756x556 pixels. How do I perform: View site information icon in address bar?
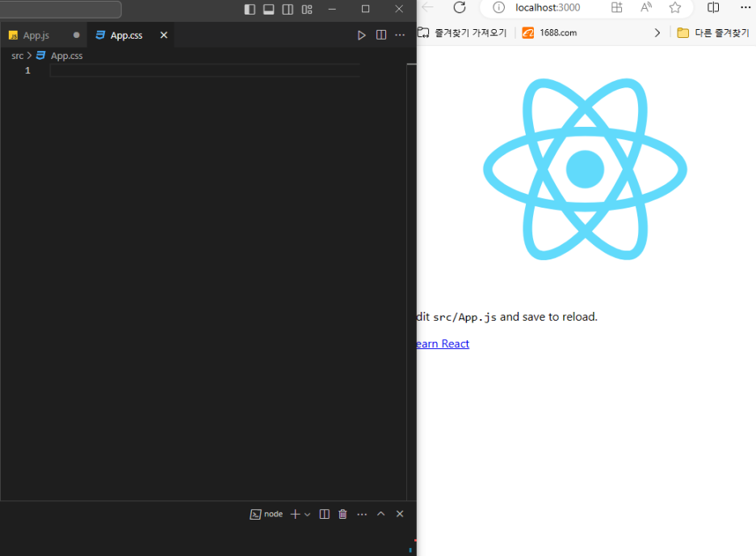pyautogui.click(x=499, y=7)
